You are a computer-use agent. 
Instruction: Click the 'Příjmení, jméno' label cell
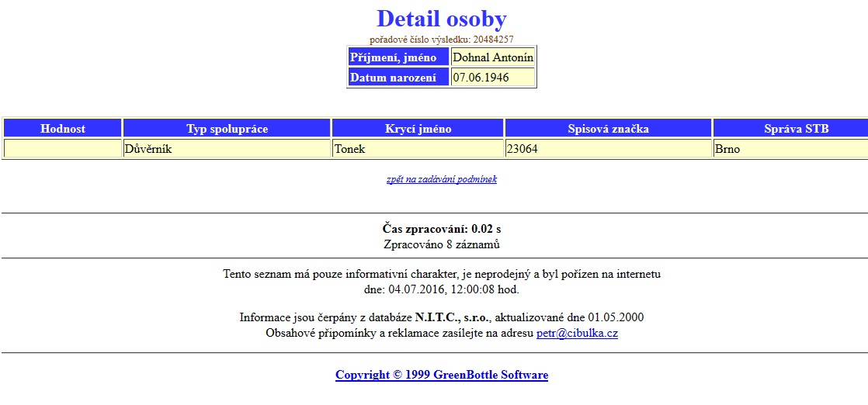[x=398, y=57]
